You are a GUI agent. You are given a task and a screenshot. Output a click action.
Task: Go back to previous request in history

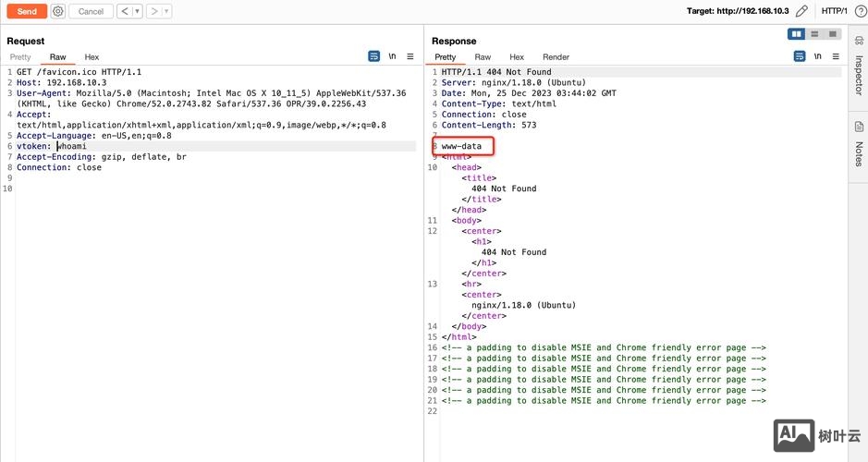(x=123, y=11)
